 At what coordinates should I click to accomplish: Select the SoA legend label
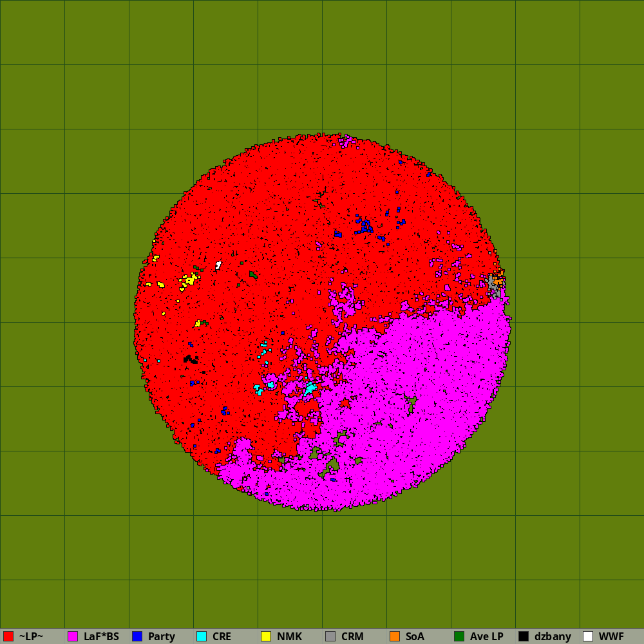[415, 636]
